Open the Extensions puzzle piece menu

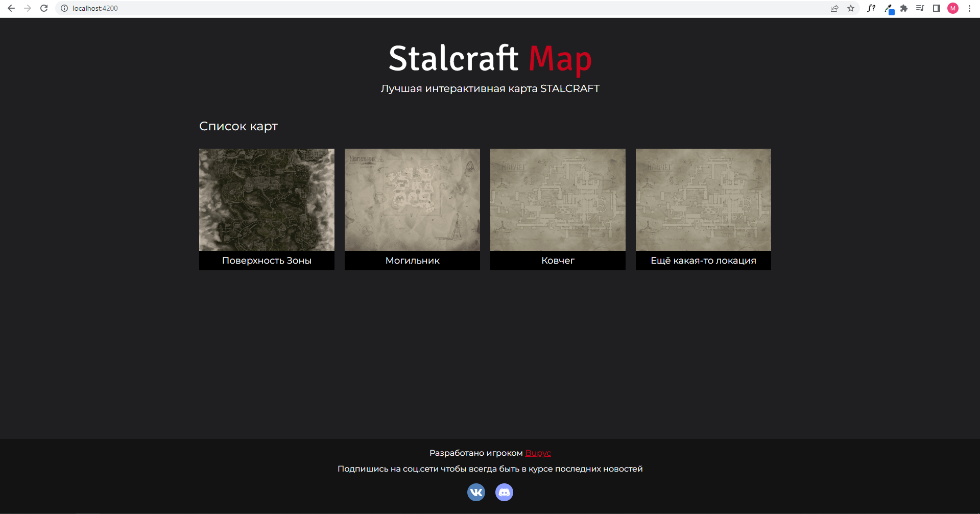904,8
